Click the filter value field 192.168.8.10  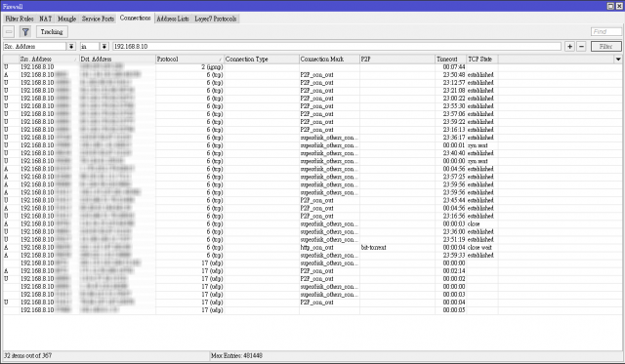pyautogui.click(x=337, y=47)
